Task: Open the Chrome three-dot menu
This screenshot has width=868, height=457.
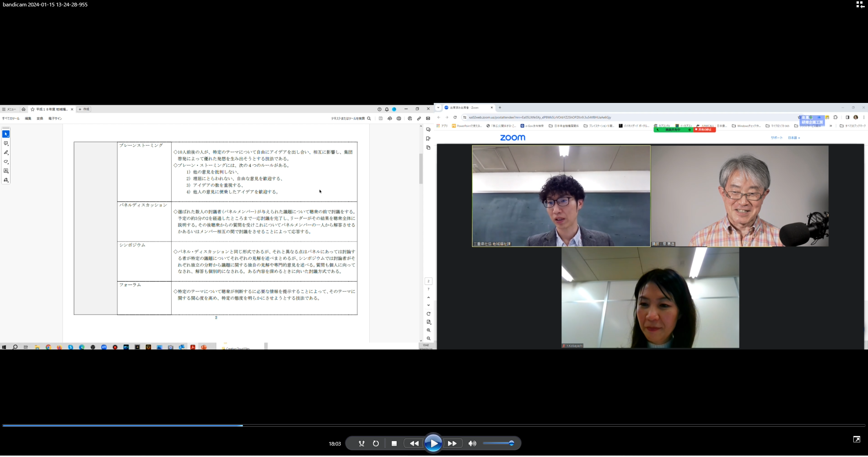Action: (x=863, y=118)
